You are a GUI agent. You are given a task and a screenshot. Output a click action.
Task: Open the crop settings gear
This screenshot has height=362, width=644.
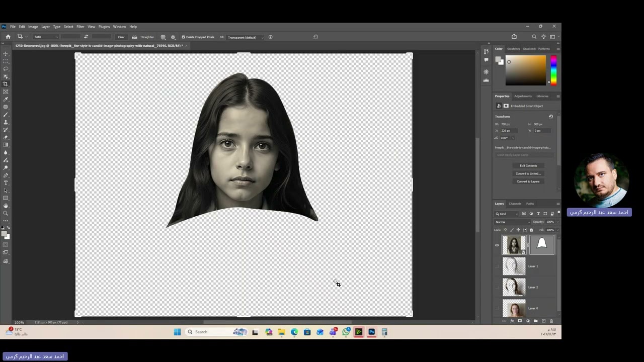[173, 37]
